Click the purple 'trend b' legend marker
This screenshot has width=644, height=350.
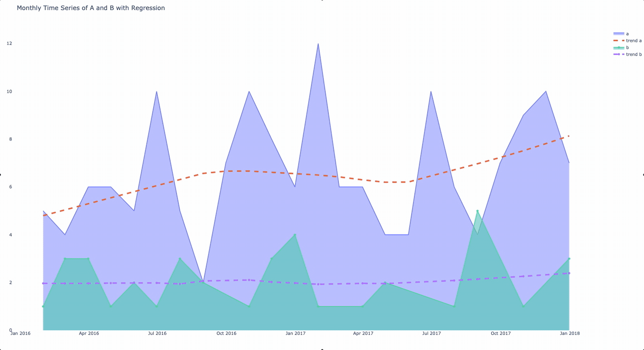(619, 54)
